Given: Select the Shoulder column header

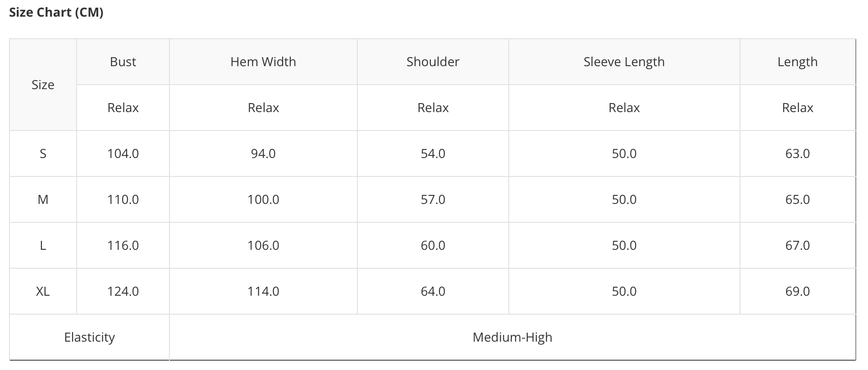Looking at the screenshot, I should tap(433, 62).
